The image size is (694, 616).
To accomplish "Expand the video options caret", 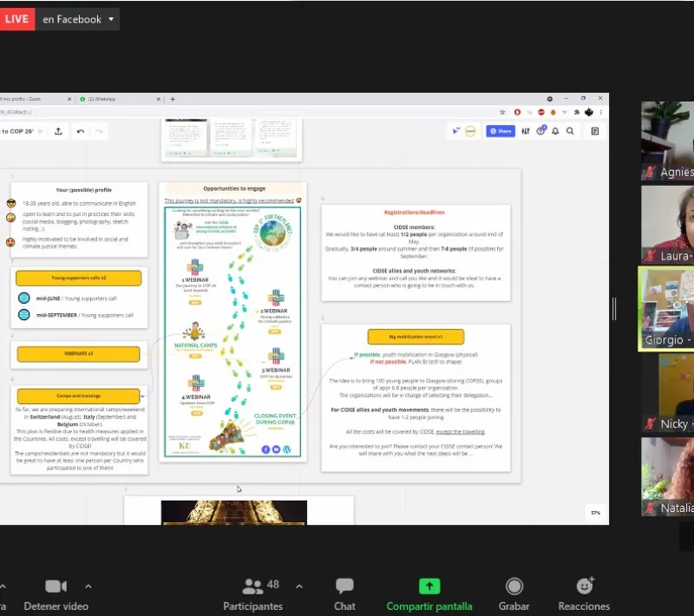I will (x=88, y=587).
